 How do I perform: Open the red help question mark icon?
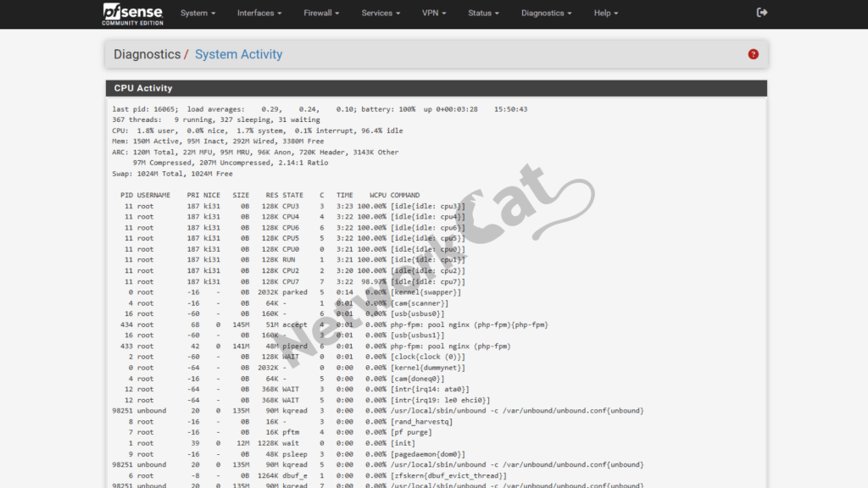tap(753, 54)
